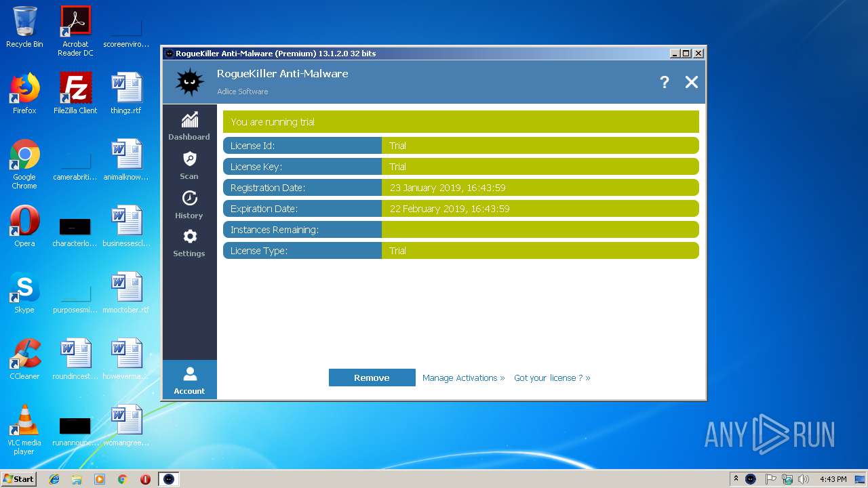Minimize the RogueKiller window

(674, 54)
